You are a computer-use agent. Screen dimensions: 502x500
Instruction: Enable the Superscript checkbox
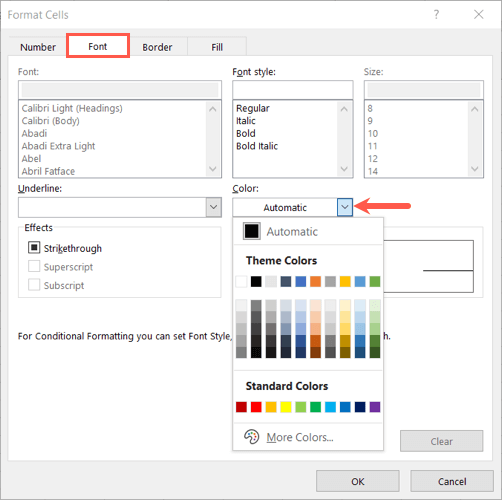pos(34,266)
